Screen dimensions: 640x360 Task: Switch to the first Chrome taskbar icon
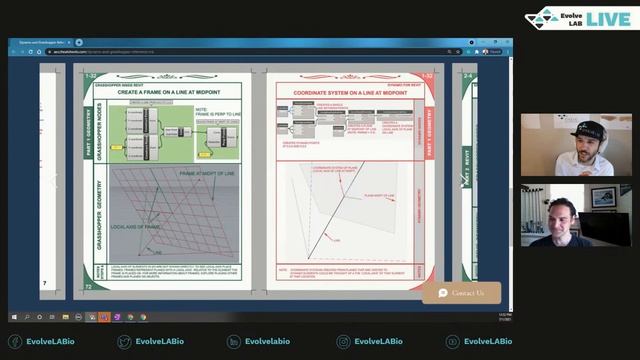click(x=130, y=317)
